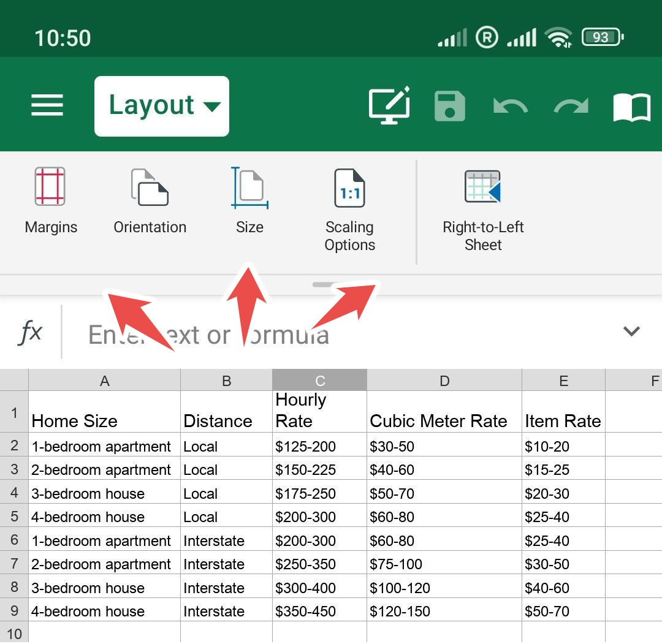
Task: Select cell '$40-60' in row 8
Action: [x=564, y=586]
